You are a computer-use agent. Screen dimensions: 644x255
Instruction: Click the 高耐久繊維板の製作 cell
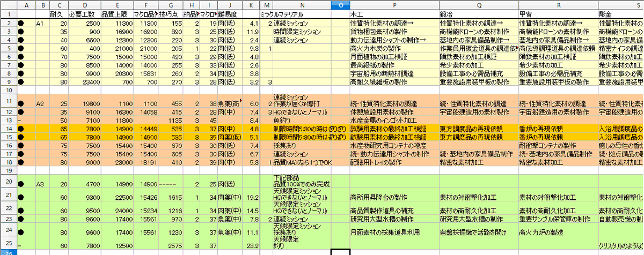tap(393, 82)
